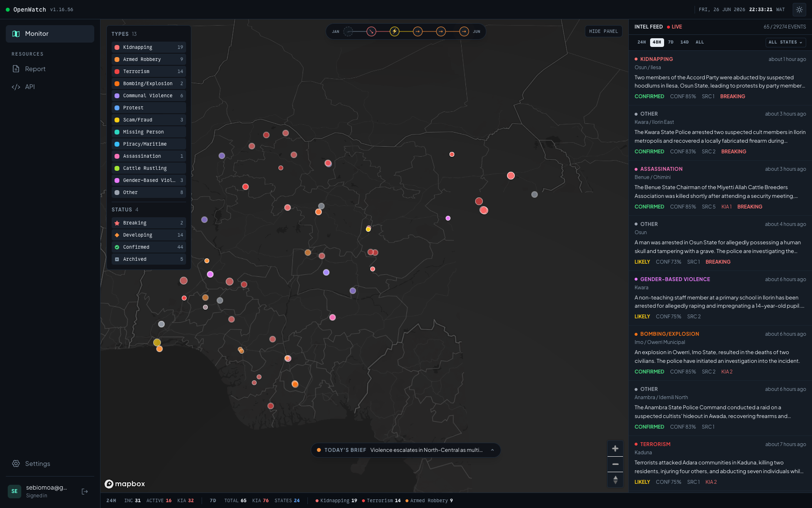Toggle Assassination type filter
Screen dimensions: 812x508
(x=149, y=156)
